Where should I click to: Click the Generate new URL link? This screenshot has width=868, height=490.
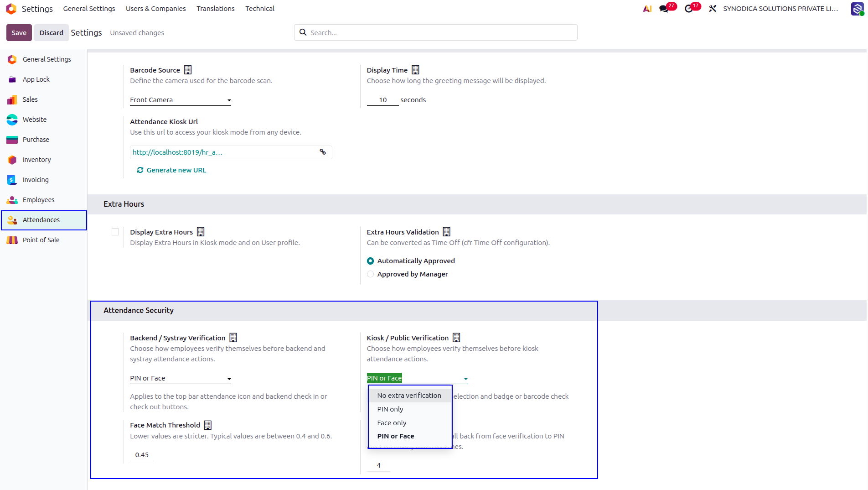coord(176,170)
